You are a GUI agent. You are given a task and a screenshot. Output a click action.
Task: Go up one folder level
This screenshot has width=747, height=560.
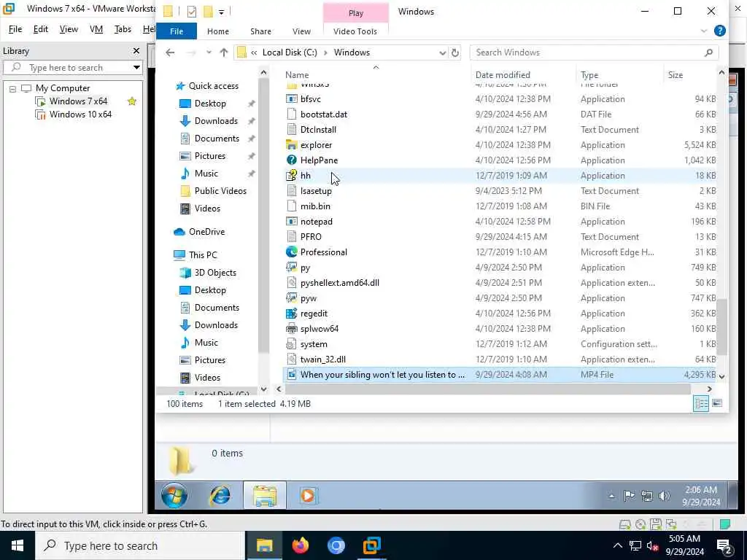[x=223, y=52]
